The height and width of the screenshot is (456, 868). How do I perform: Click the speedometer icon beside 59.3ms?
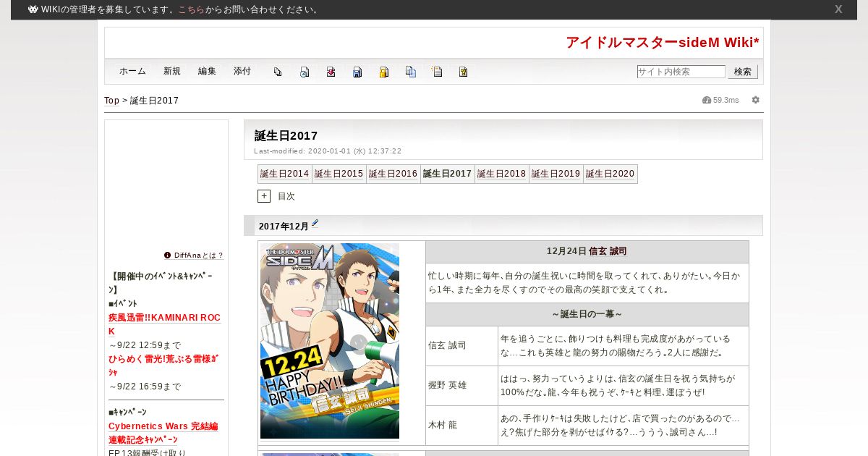[x=707, y=100]
